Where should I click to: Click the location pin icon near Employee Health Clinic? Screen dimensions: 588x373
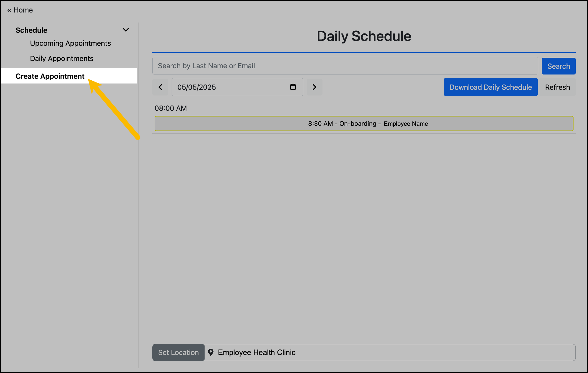coord(211,352)
